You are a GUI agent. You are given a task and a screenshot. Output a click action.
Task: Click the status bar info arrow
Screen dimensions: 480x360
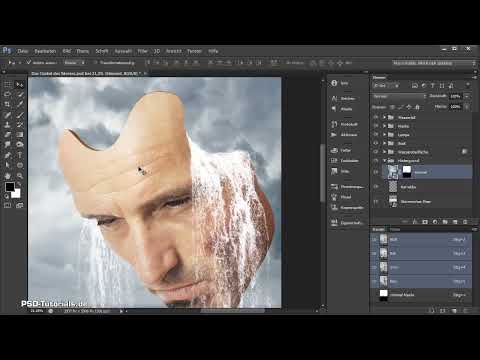[121, 311]
